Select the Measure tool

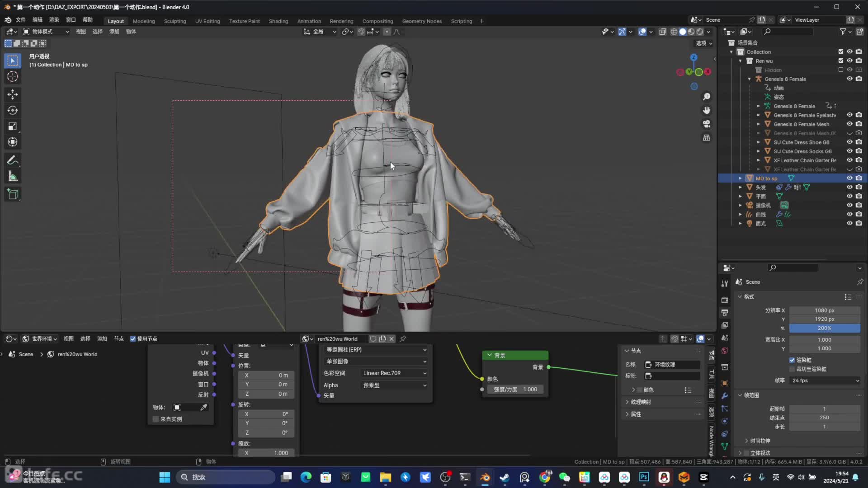pyautogui.click(x=13, y=177)
